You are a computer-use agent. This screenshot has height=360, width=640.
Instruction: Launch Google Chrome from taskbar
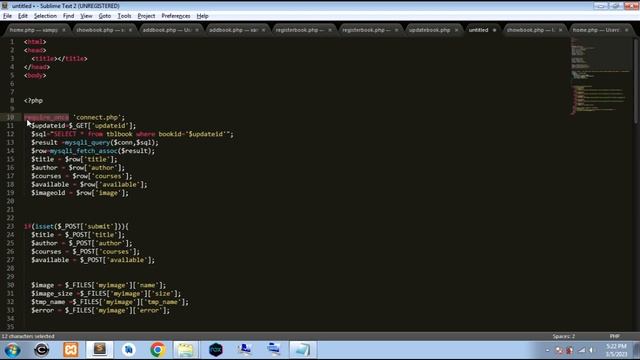[x=158, y=350]
